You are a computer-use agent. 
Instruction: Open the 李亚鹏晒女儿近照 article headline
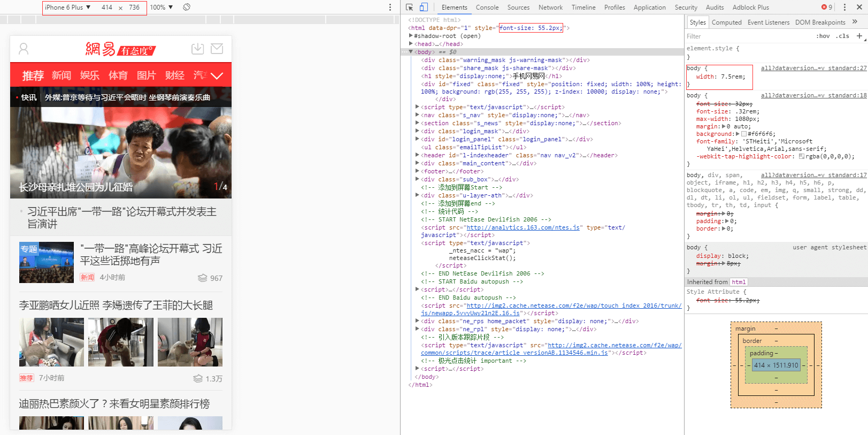tap(116, 305)
